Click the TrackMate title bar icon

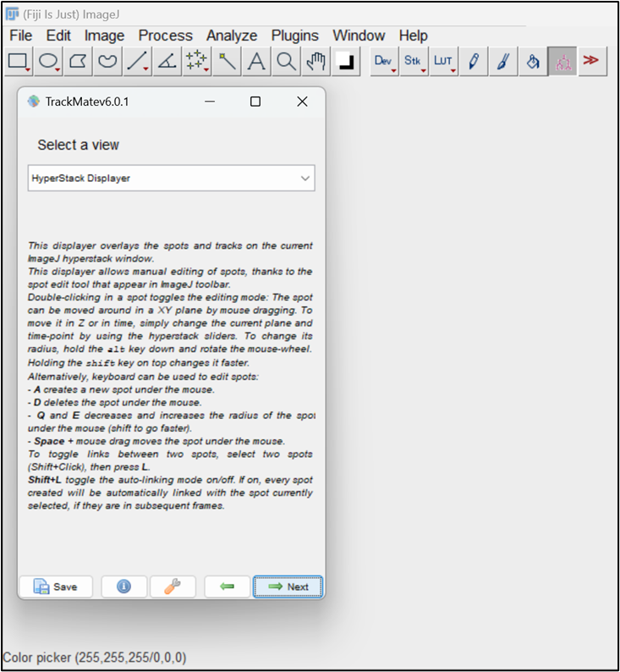click(33, 102)
